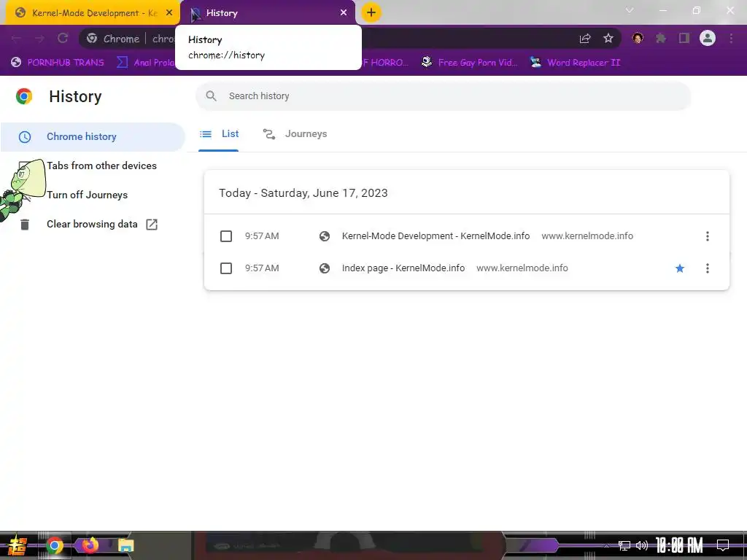This screenshot has height=560, width=747.
Task: Open the profile avatar icon
Action: [708, 38]
